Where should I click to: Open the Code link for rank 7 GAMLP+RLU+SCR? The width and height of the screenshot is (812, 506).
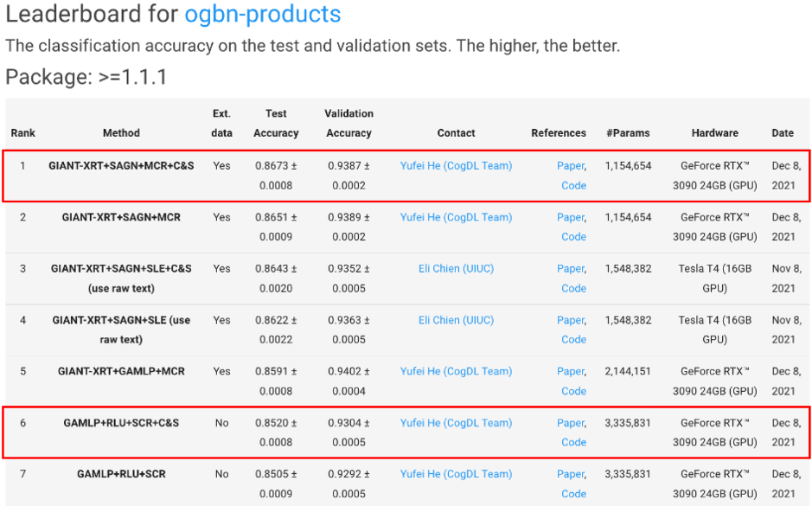[574, 494]
